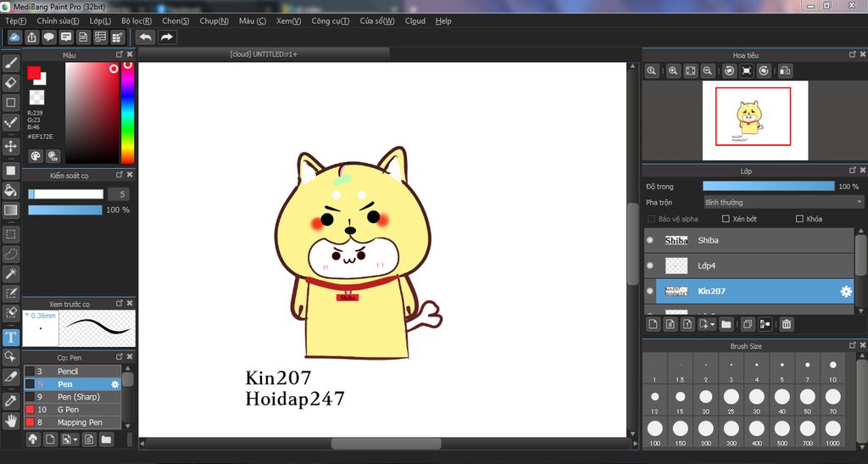Hide the Kin207 layer

point(650,291)
